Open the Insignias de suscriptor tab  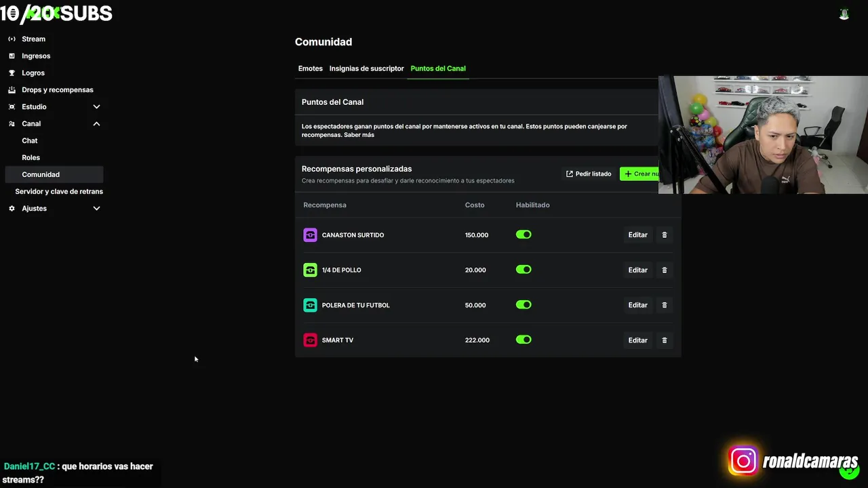(x=366, y=68)
